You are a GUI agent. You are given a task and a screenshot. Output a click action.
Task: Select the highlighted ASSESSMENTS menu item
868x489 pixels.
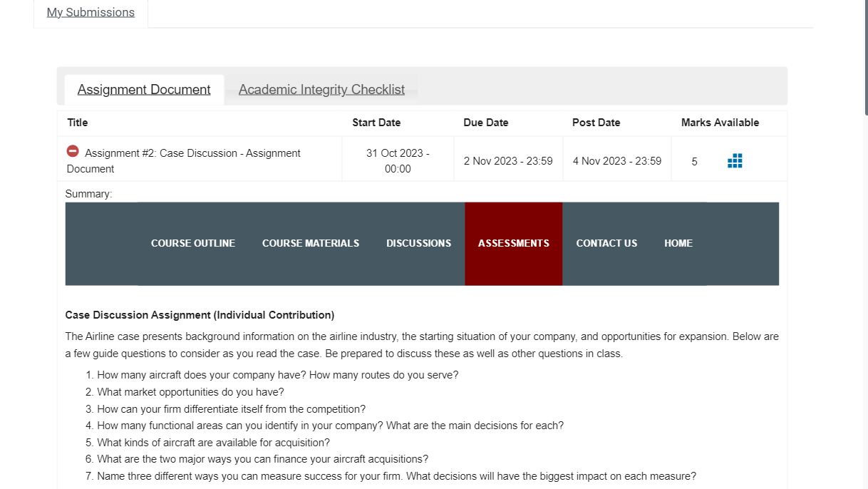[x=513, y=243]
